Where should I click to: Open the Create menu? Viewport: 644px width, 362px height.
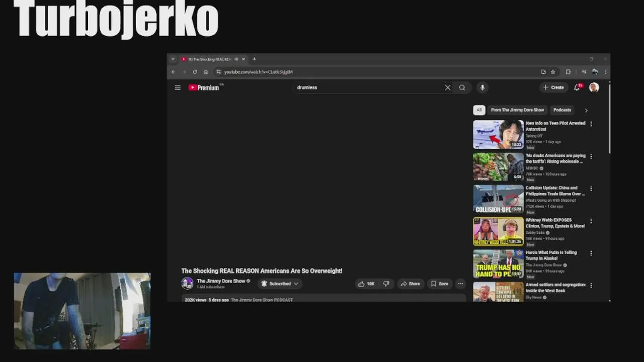click(x=554, y=87)
